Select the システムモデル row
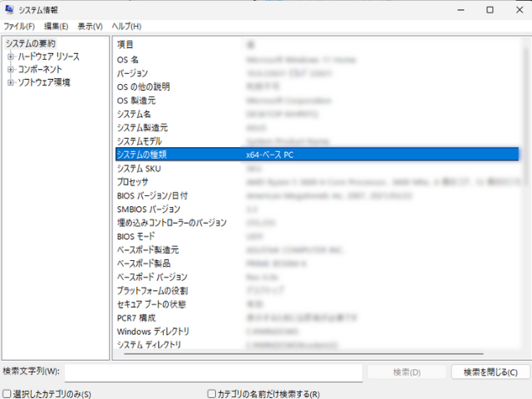Viewport: 532px width, 399px height. click(317, 141)
